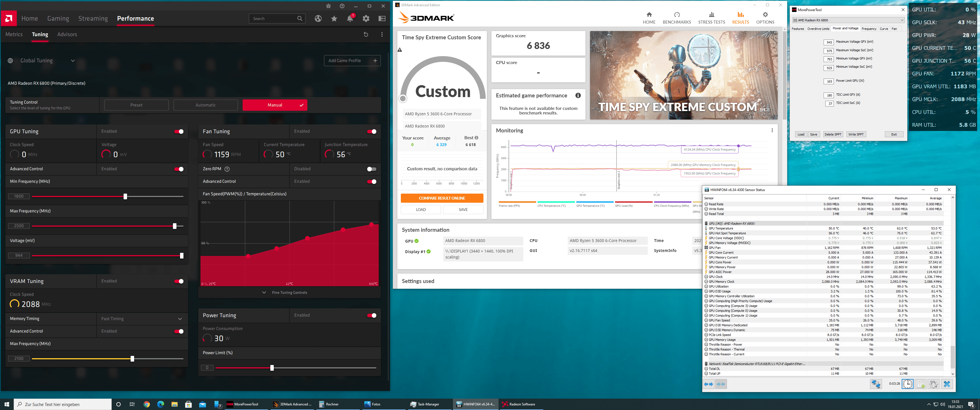Viewport: 980px width, 410px height.
Task: Click Add Game Profile button
Action: point(352,60)
